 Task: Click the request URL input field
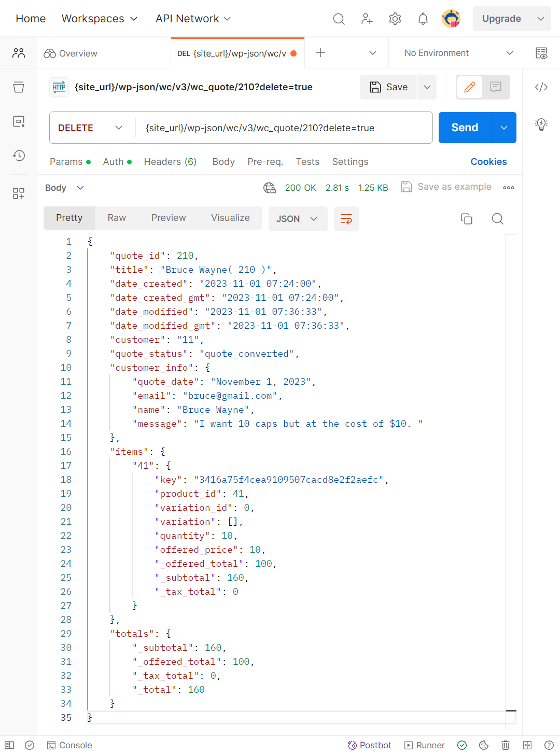284,128
